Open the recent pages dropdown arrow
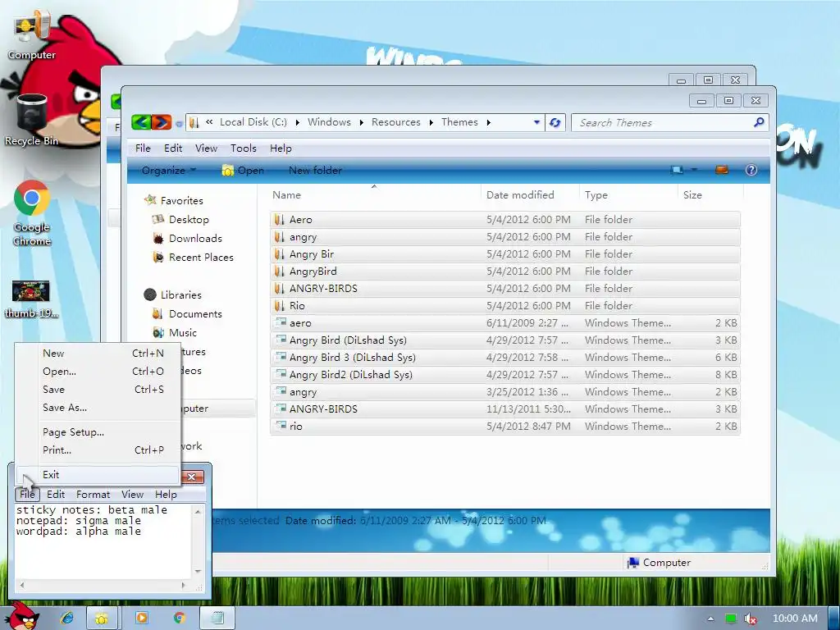This screenshot has width=840, height=630. pyautogui.click(x=179, y=124)
